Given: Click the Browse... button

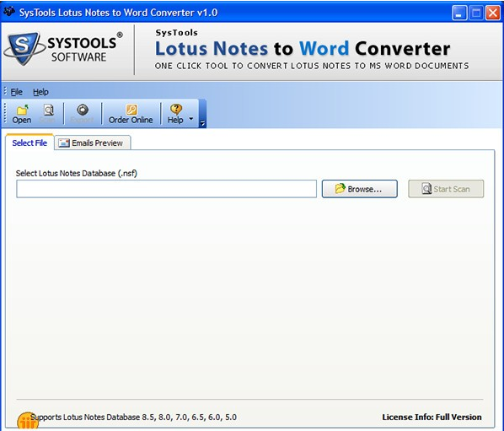Looking at the screenshot, I should tap(359, 189).
